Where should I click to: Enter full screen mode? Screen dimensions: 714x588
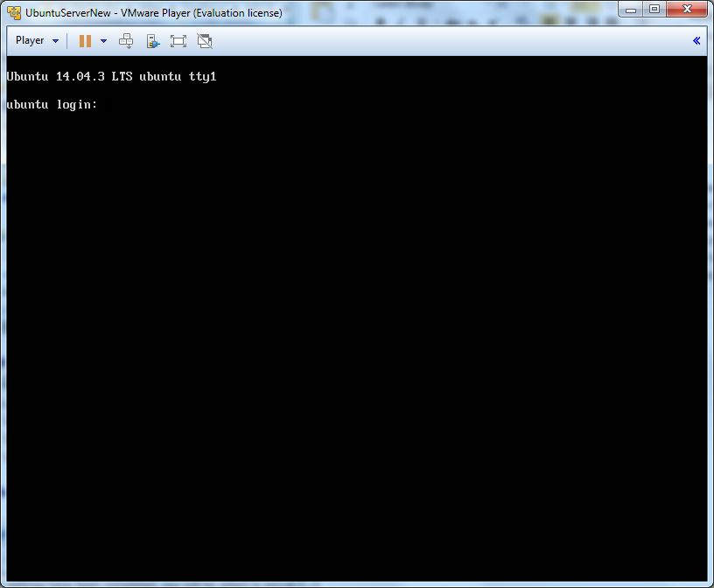[178, 40]
